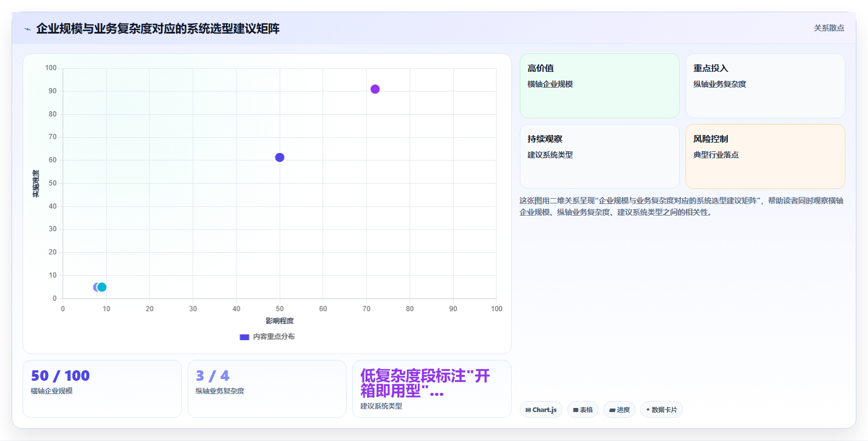Screen dimensions: 868x441
Task: Click the 纵轴业务复杂度 text in 重点投入 card
Action: [x=720, y=84]
